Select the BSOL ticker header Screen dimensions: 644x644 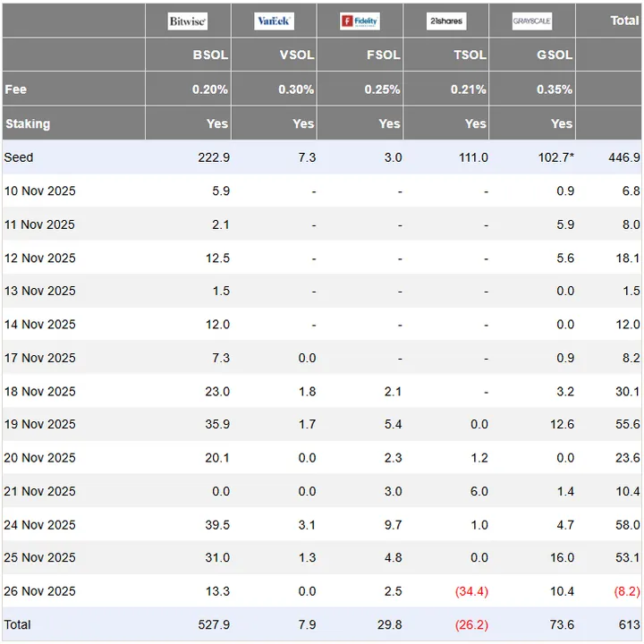click(x=210, y=55)
